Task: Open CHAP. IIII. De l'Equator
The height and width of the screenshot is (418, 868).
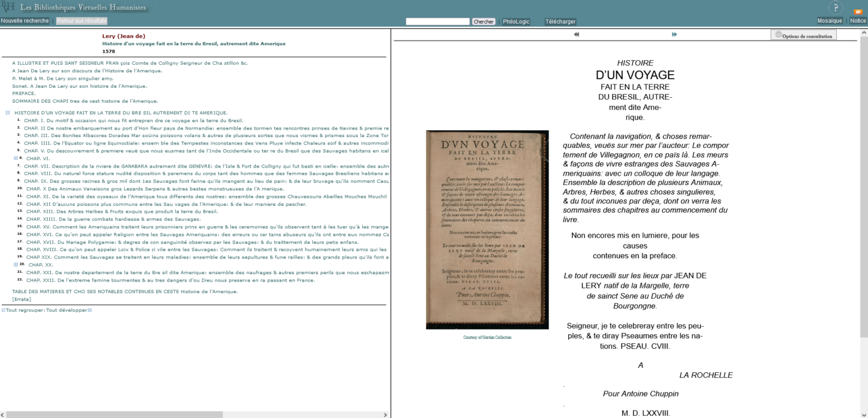Action: pos(207,143)
